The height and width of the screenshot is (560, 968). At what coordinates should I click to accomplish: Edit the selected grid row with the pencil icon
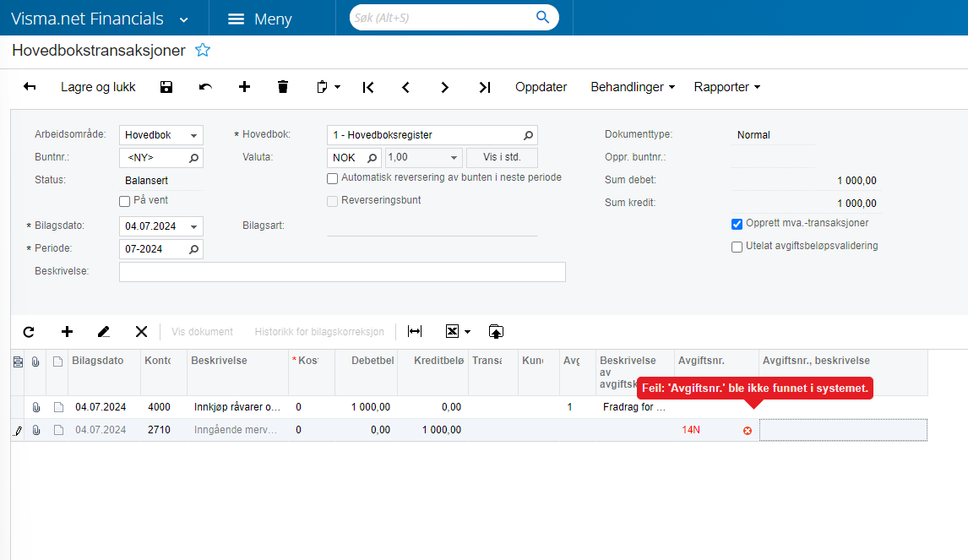coord(104,332)
